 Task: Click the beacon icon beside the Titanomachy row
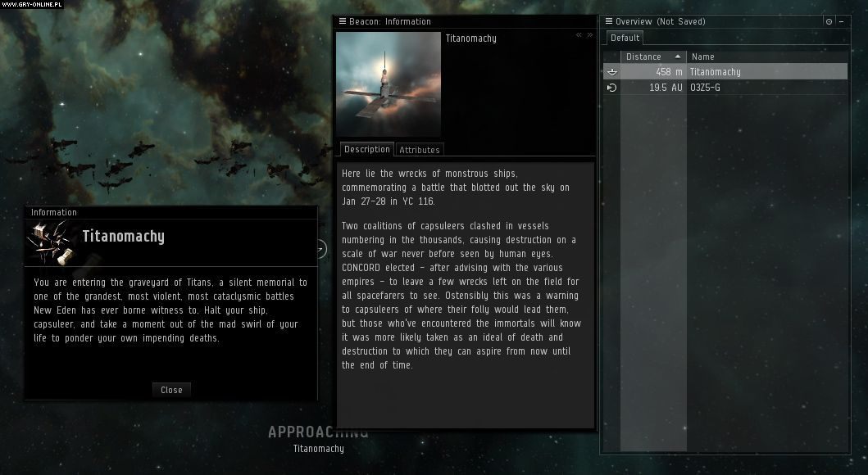(x=611, y=72)
